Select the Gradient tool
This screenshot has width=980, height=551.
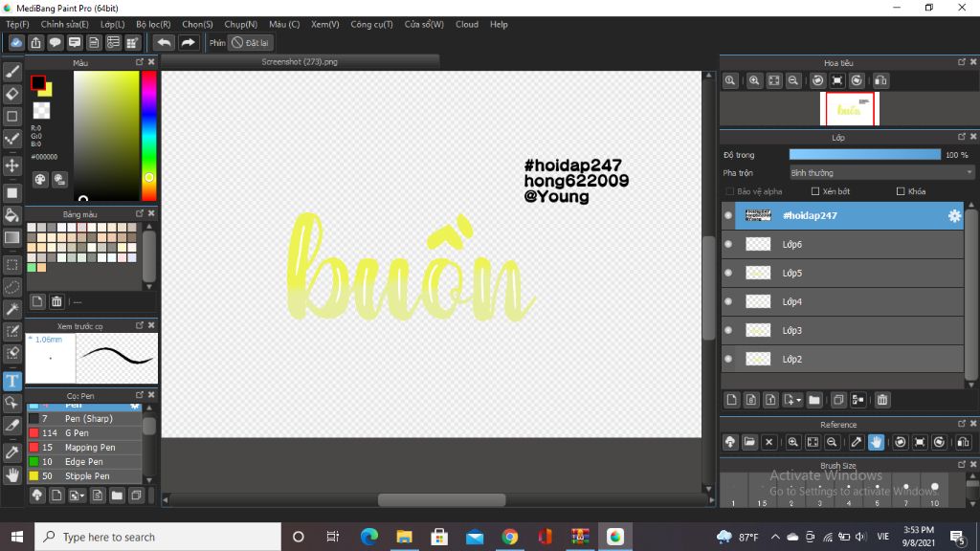click(11, 237)
